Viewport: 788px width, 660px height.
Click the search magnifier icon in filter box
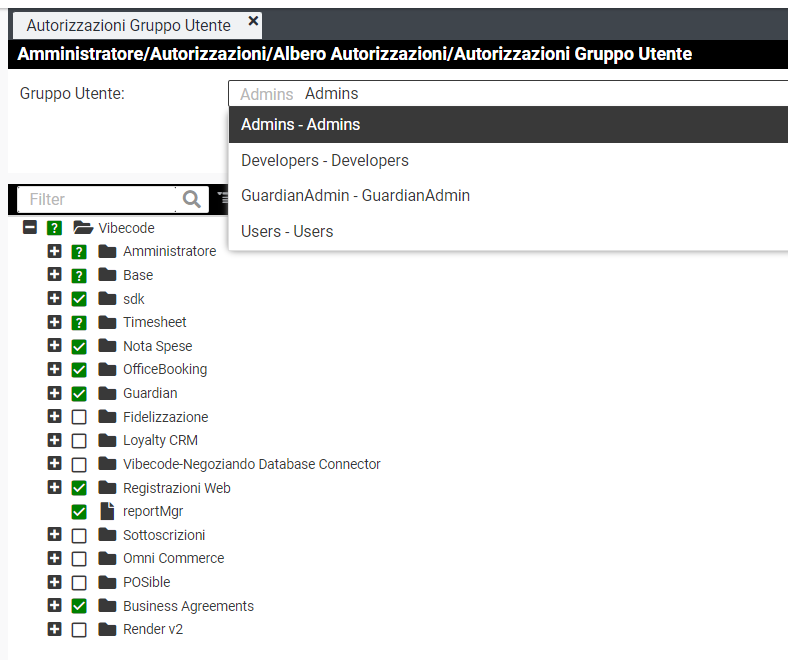click(x=192, y=200)
